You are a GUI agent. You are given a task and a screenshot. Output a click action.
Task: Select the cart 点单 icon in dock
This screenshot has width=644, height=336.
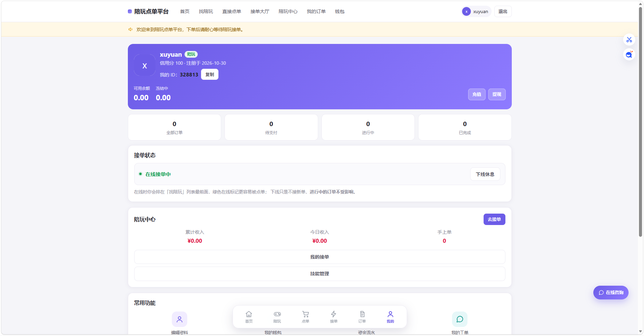305,317
